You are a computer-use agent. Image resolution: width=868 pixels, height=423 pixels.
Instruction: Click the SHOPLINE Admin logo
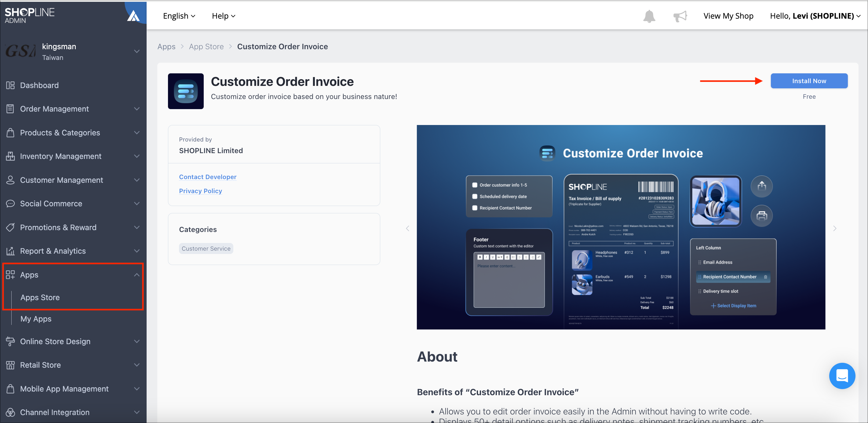click(x=30, y=16)
